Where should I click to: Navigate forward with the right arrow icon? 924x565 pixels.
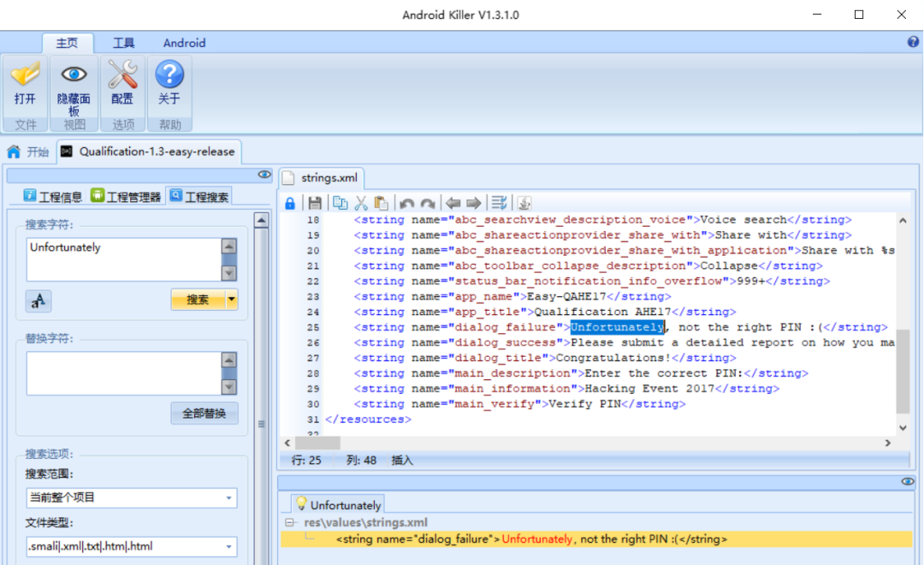click(x=474, y=204)
